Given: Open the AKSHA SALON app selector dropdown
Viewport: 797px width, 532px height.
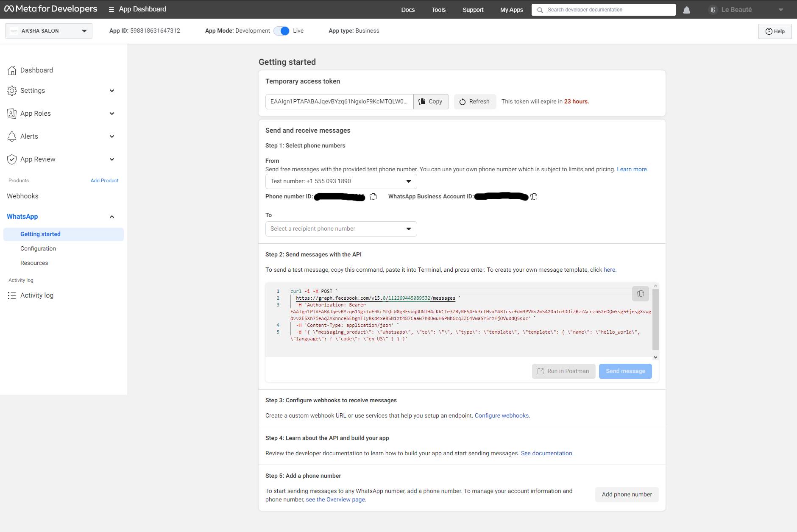Looking at the screenshot, I should pos(49,31).
